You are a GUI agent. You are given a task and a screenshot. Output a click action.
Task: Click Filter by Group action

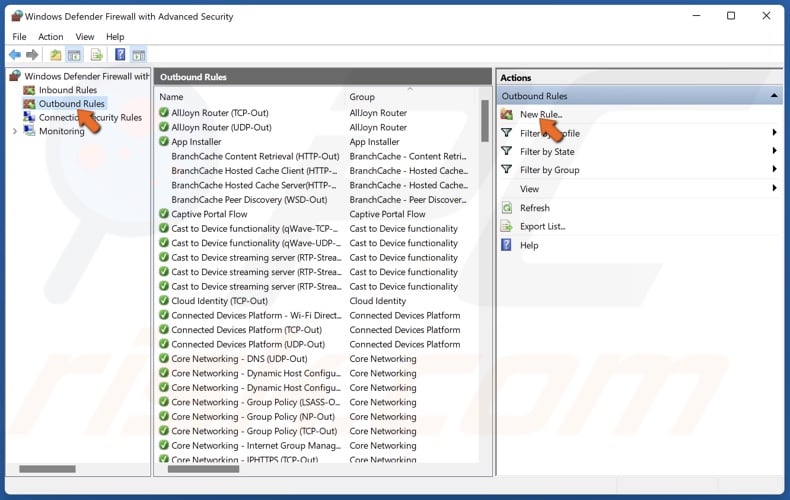[x=550, y=170]
